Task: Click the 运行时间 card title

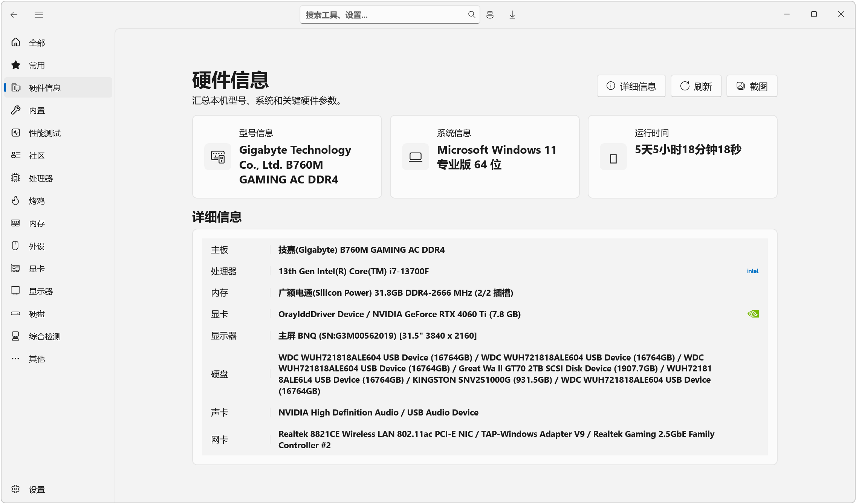Action: [x=651, y=133]
